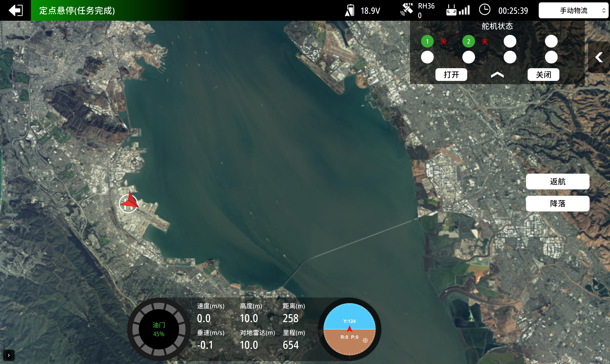The height and width of the screenshot is (364, 610).
Task: Click the battery voltage icon
Action: [x=350, y=10]
